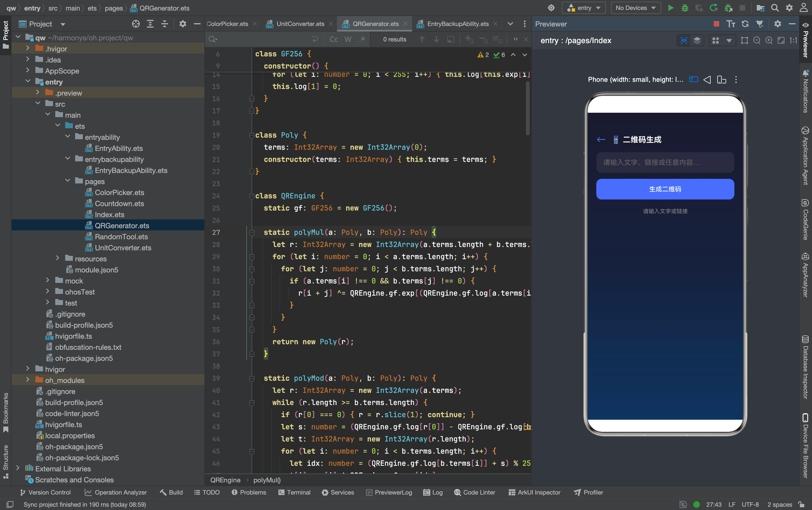Screen dimensions: 812x510
Task: Collapse the entry module folder
Action: click(x=28, y=82)
